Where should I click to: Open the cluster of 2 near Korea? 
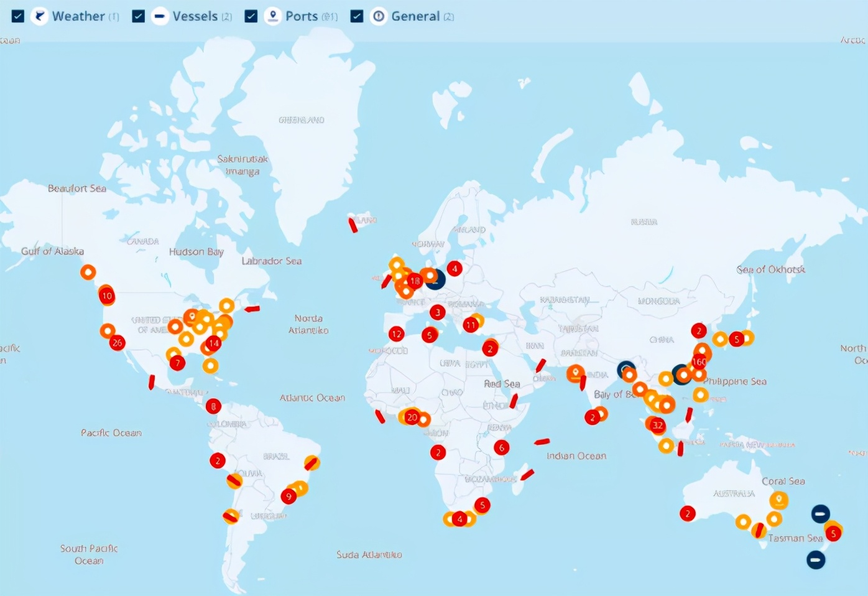(699, 331)
